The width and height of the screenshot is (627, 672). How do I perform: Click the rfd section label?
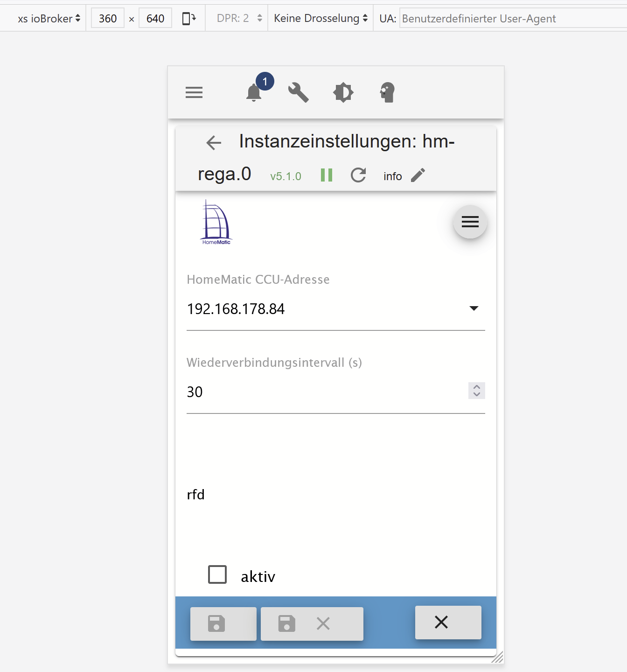coord(196,494)
